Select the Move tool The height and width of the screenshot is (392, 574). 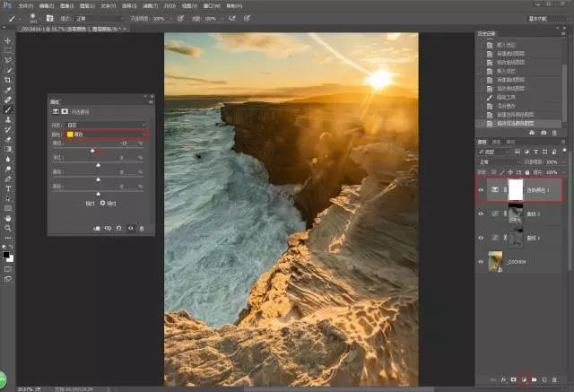[8, 41]
